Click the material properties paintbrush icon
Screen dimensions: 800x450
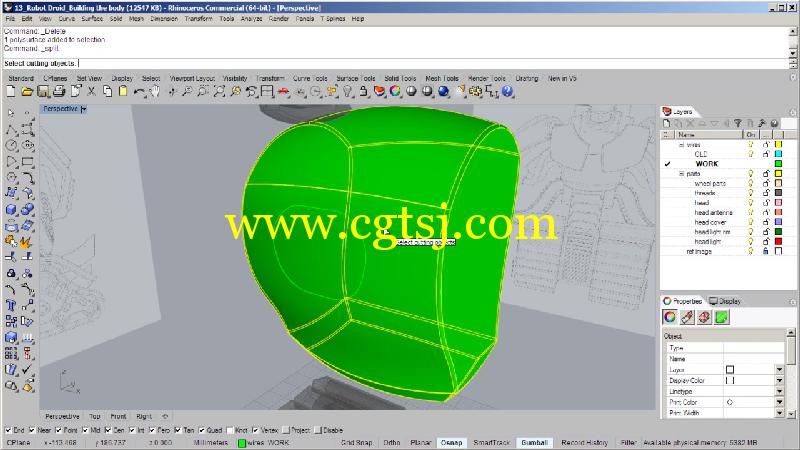(x=687, y=317)
